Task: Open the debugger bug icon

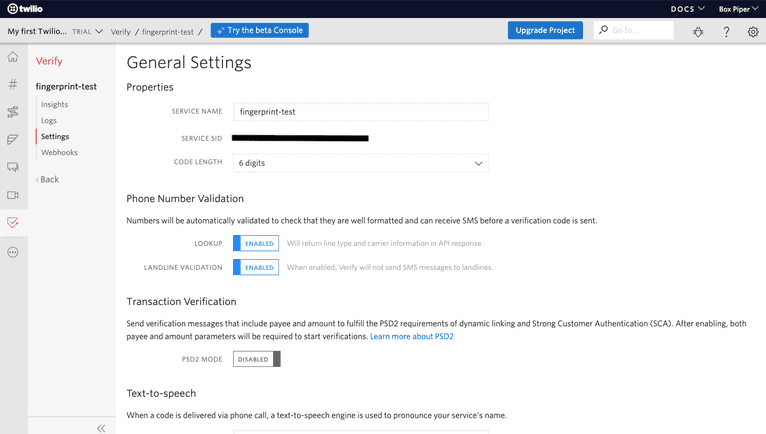Action: (x=698, y=31)
